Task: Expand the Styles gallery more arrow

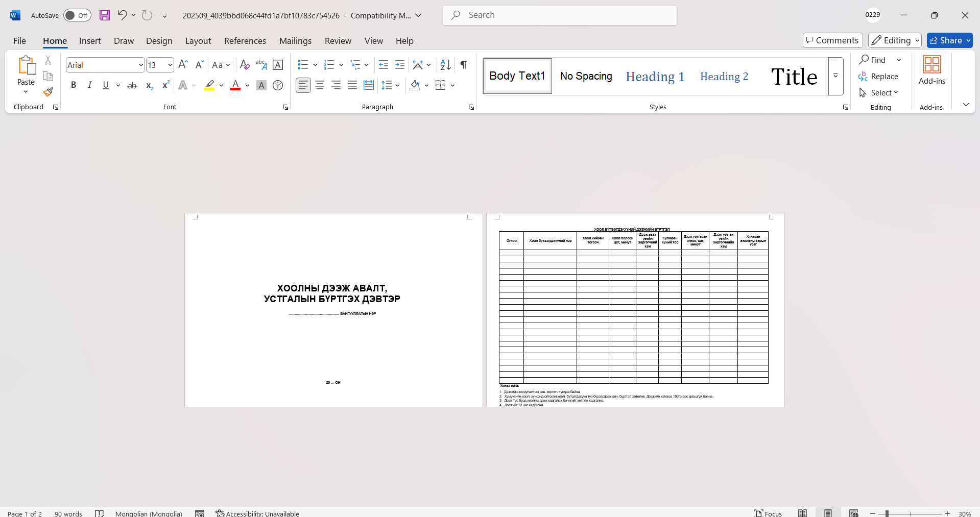Action: [835, 76]
